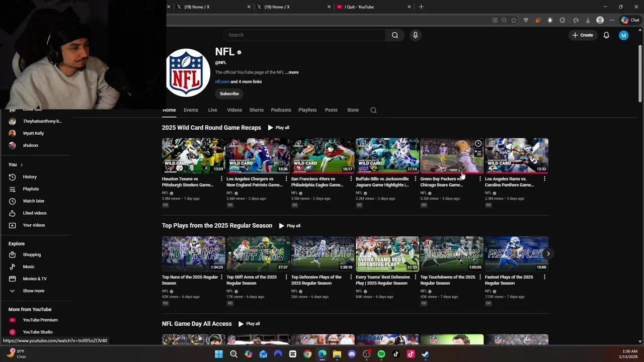Open Spotify from the taskbar
The height and width of the screenshot is (362, 644).
coord(381,354)
